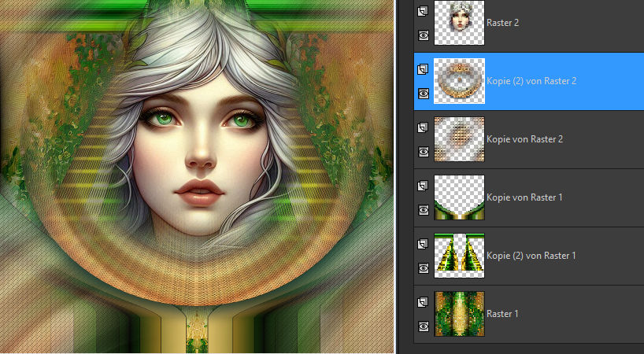Click layer type icon of Kopie (2) von Raster 2
The height and width of the screenshot is (354, 644).
coord(423,69)
